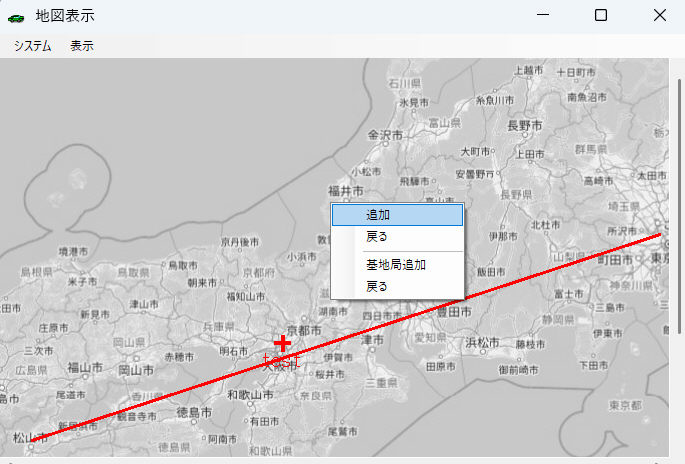Click the car icon in title bar
The height and width of the screenshot is (464, 685).
[x=16, y=16]
